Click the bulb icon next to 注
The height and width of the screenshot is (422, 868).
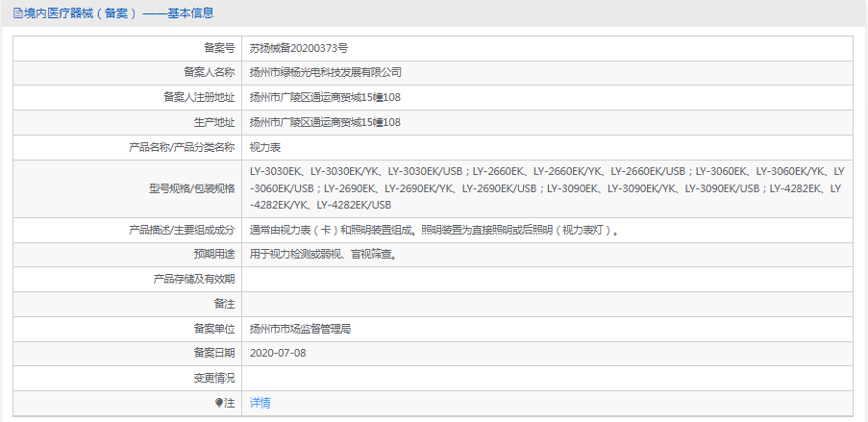[x=219, y=404]
